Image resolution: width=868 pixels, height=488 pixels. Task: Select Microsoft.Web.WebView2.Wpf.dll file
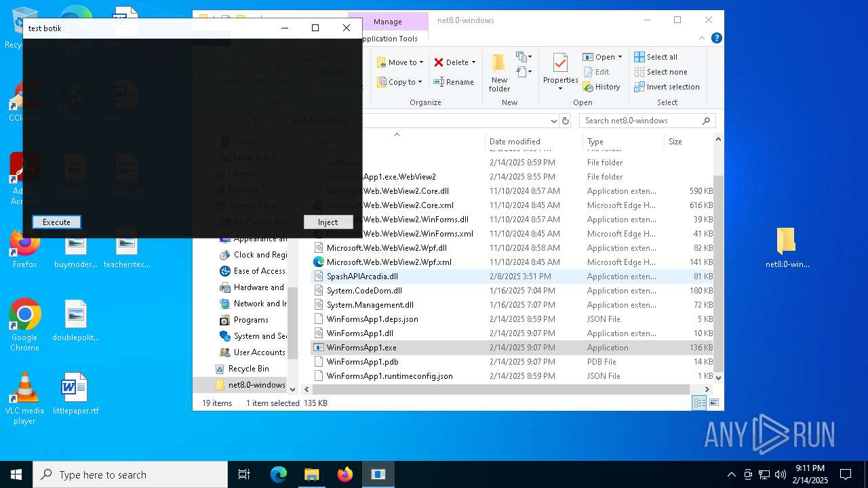tap(513, 248)
